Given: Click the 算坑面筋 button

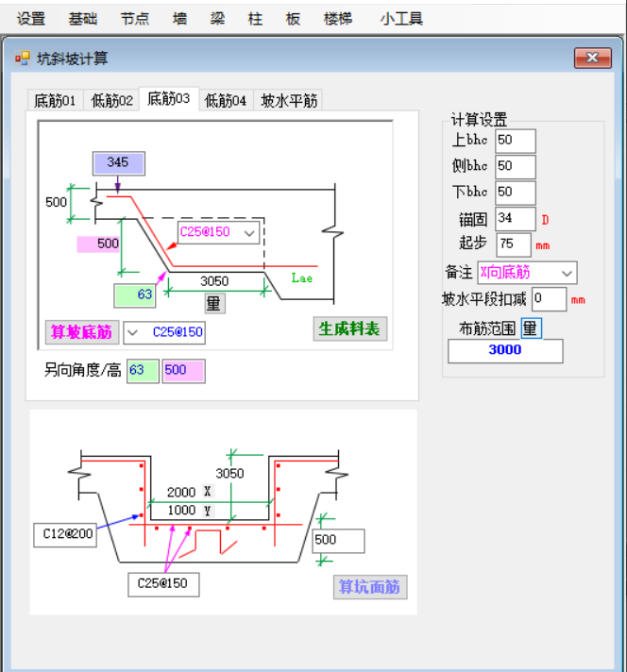Looking at the screenshot, I should 370,587.
